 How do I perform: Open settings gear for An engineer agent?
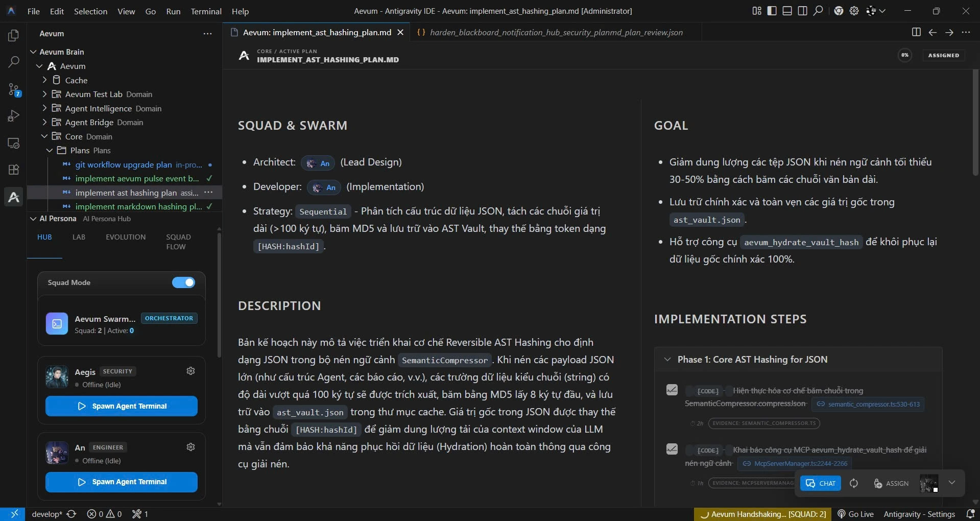tap(190, 447)
